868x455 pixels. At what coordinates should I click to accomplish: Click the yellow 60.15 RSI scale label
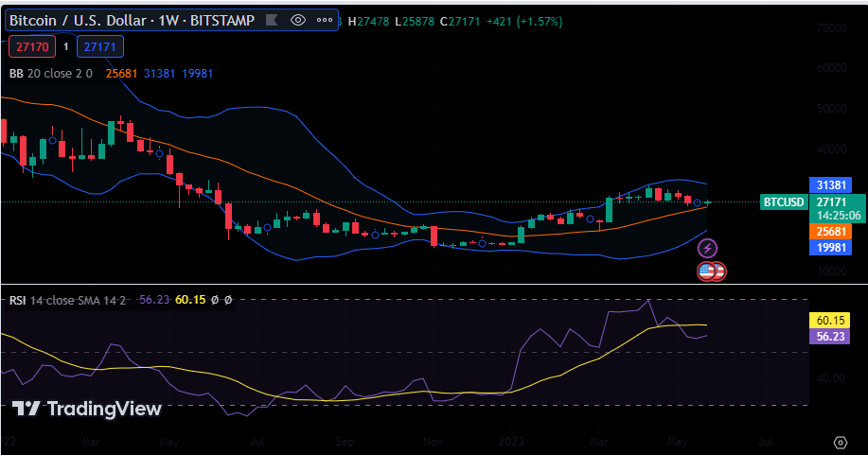(x=830, y=320)
